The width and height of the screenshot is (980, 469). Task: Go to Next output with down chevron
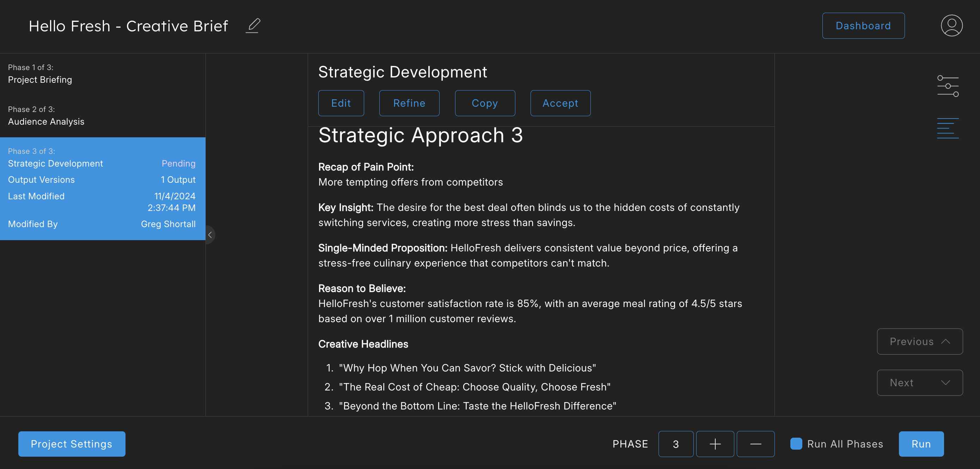pyautogui.click(x=919, y=382)
